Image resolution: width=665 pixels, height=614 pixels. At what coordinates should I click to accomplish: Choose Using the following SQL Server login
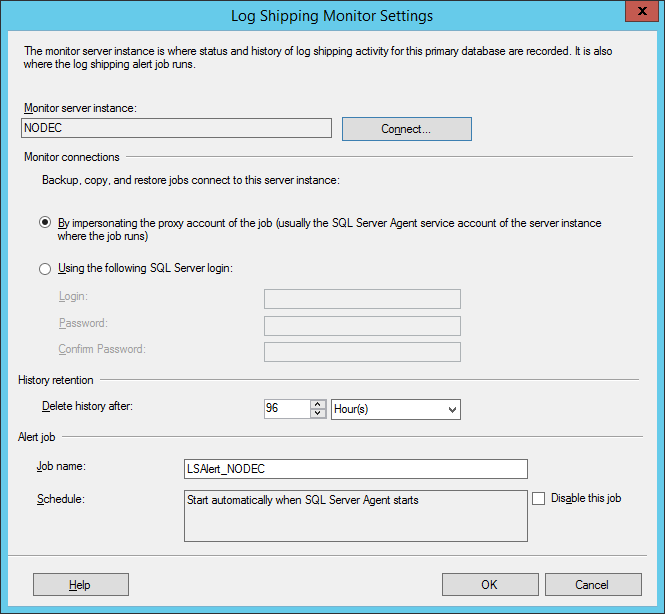tap(45, 269)
